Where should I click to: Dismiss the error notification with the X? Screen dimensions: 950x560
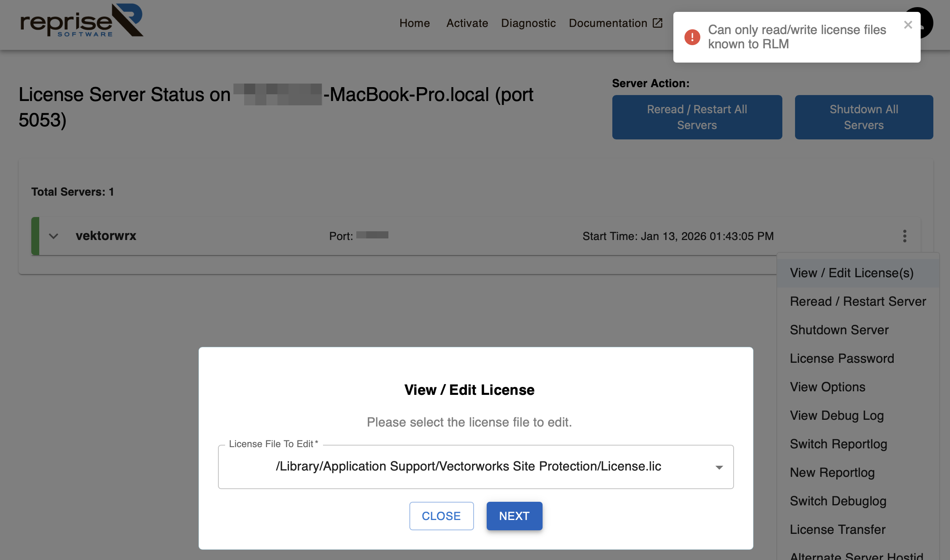[908, 25]
